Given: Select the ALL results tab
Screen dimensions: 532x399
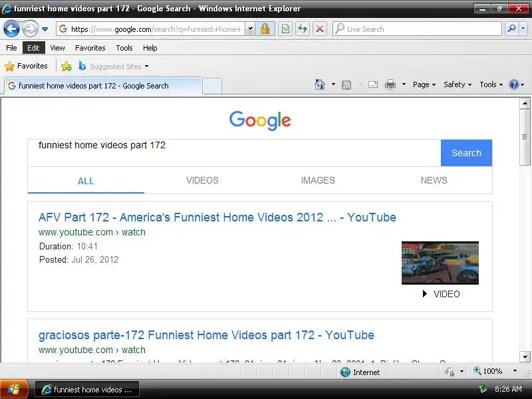Looking at the screenshot, I should point(86,181).
